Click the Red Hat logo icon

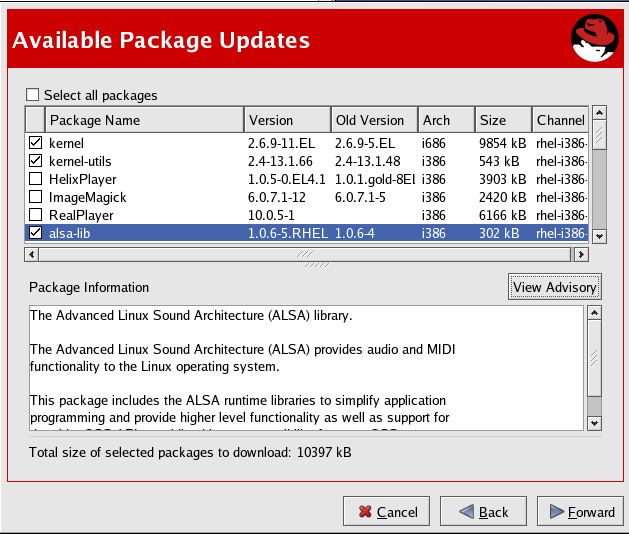click(x=594, y=39)
